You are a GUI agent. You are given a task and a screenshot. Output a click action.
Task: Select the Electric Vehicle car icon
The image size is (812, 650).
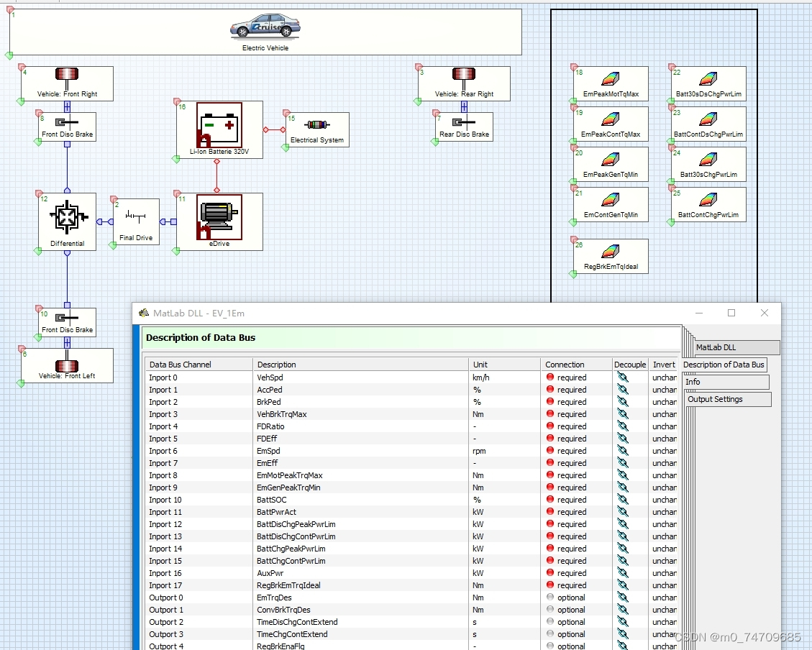pyautogui.click(x=265, y=27)
